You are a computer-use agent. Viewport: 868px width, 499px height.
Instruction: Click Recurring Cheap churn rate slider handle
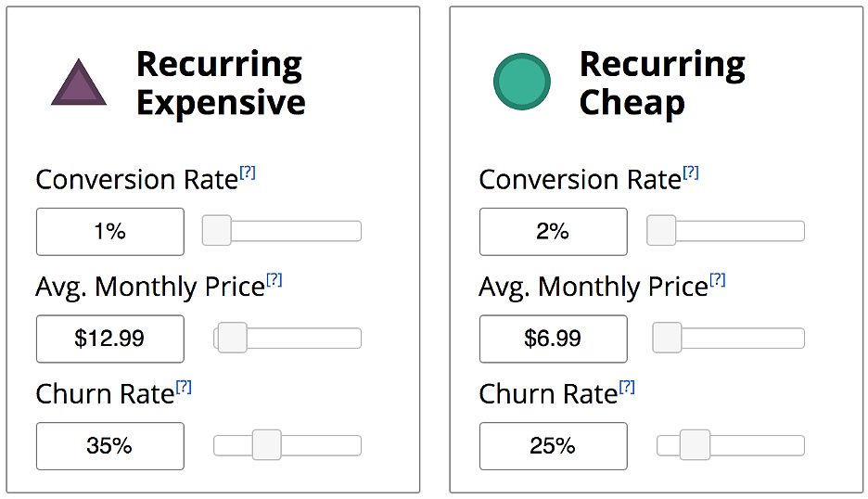point(696,444)
